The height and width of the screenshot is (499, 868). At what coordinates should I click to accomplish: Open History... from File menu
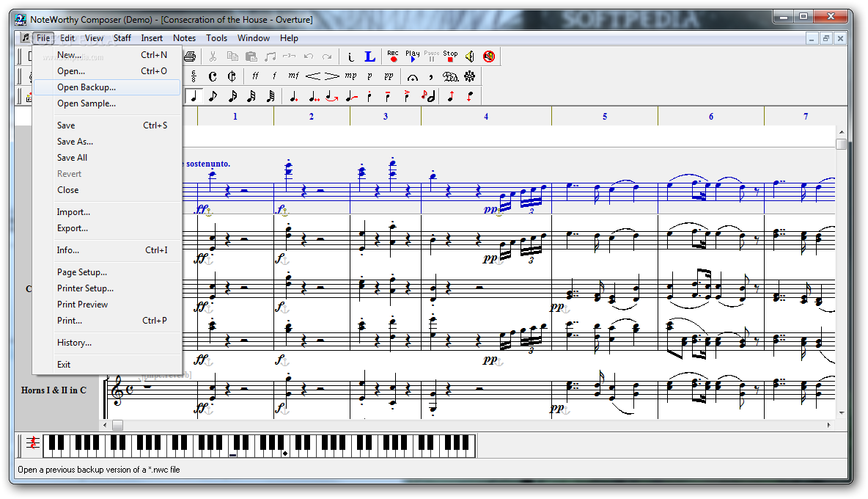(x=107, y=343)
